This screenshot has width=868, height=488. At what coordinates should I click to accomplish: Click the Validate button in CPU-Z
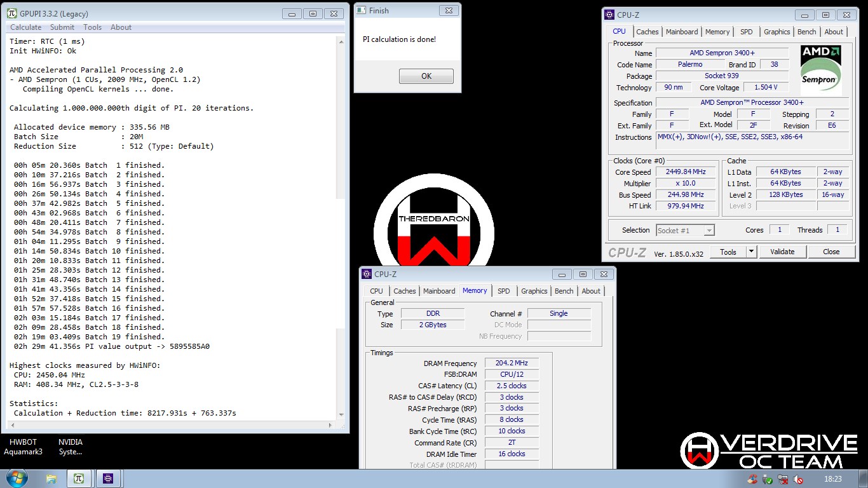[x=782, y=252]
